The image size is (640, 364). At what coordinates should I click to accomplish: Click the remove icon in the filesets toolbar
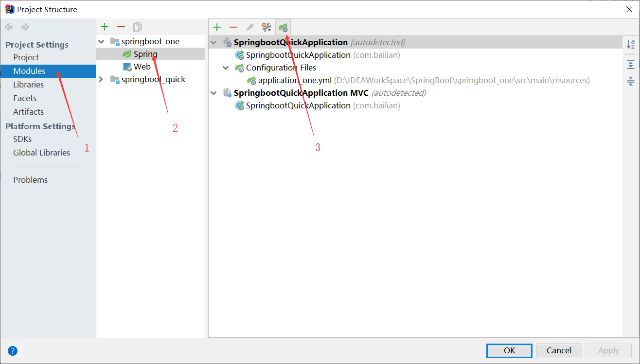[233, 27]
